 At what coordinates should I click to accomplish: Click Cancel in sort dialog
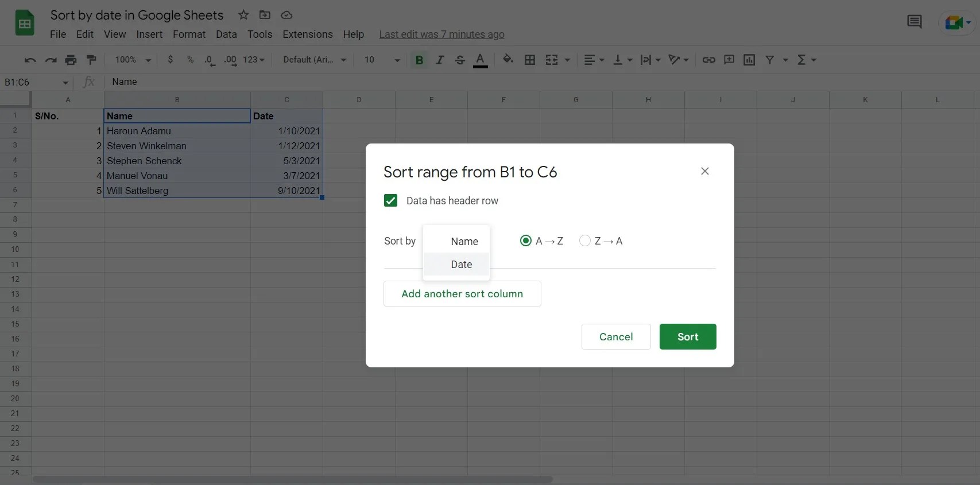point(616,336)
